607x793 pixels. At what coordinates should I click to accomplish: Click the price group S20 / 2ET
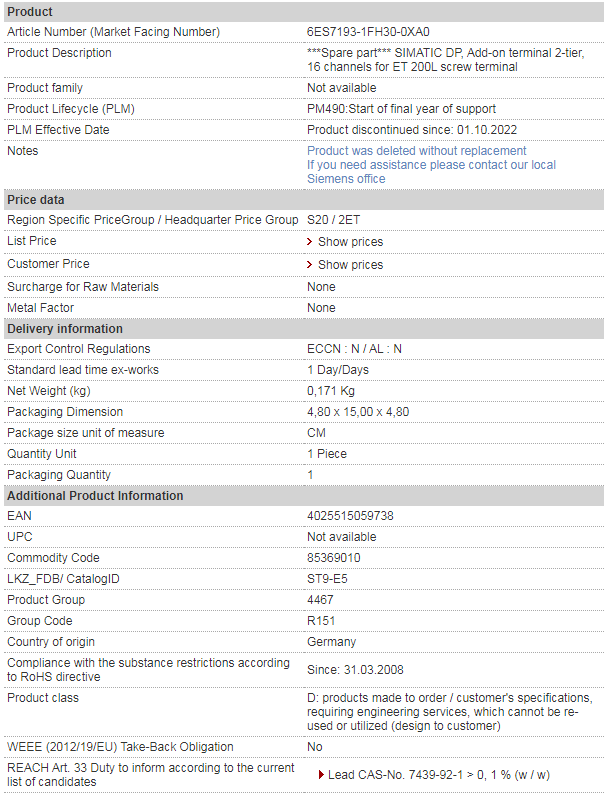pos(333,220)
